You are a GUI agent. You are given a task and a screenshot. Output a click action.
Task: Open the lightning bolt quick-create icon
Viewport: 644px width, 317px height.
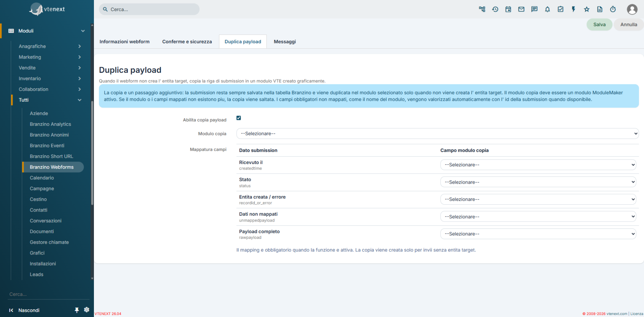point(573,9)
